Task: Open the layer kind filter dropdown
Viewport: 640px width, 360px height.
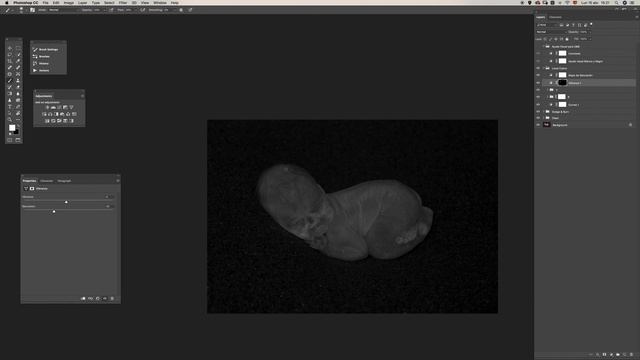Action: 547,25
